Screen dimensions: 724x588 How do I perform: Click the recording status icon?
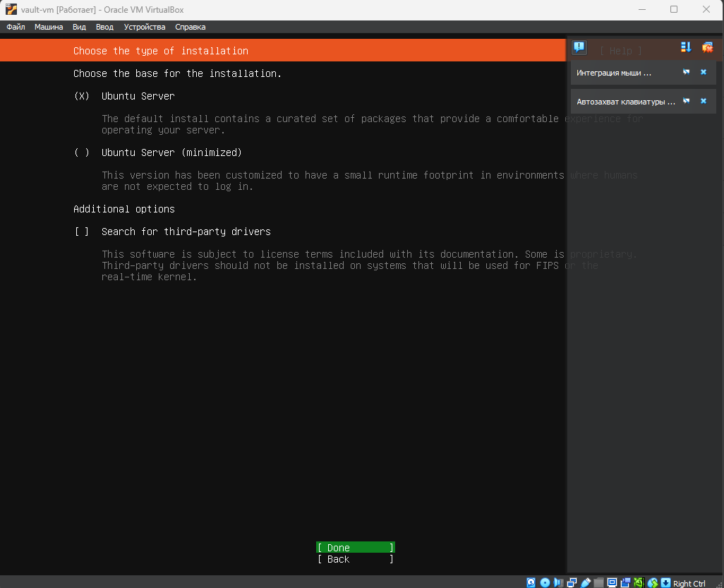[625, 582]
